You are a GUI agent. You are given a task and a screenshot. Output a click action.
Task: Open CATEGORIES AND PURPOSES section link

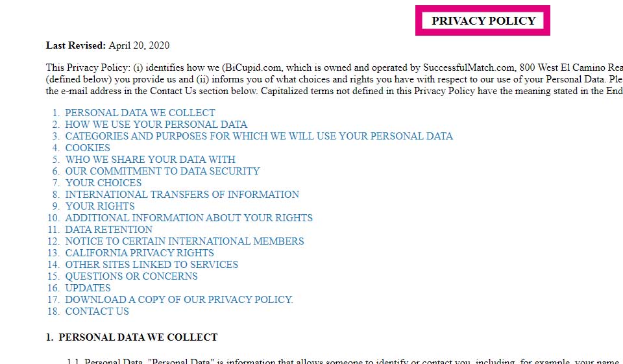[259, 136]
